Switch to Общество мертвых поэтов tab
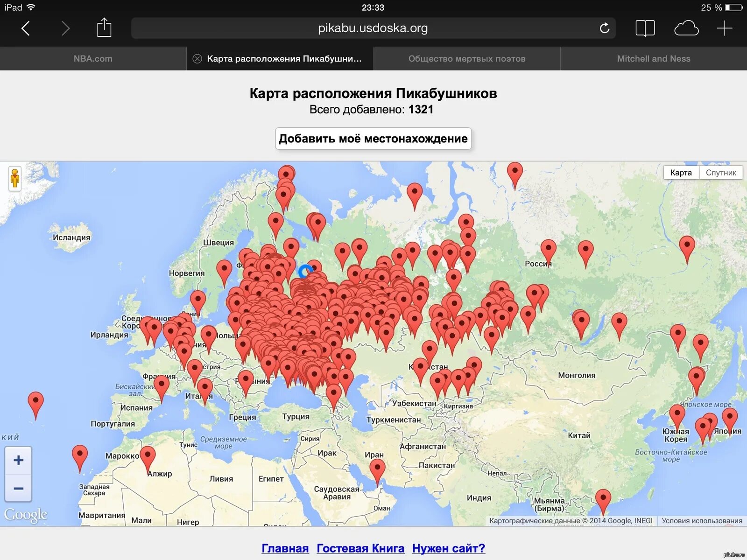 [x=467, y=59]
